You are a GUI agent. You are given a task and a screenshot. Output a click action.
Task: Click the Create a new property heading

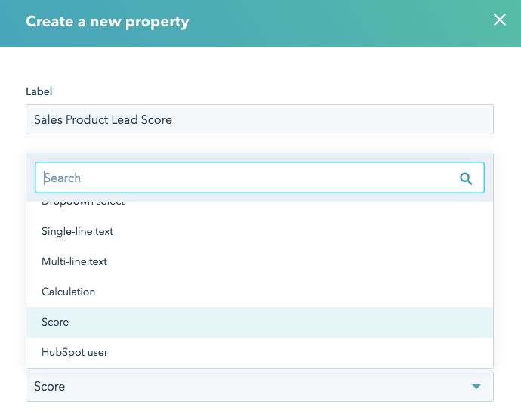[x=107, y=22]
